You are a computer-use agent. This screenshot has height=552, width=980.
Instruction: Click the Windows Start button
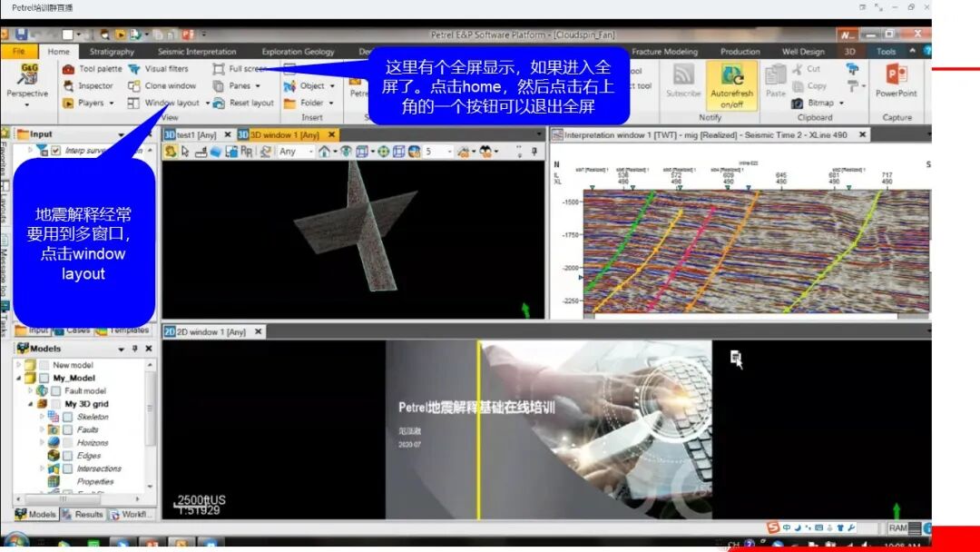pyautogui.click(x=15, y=542)
